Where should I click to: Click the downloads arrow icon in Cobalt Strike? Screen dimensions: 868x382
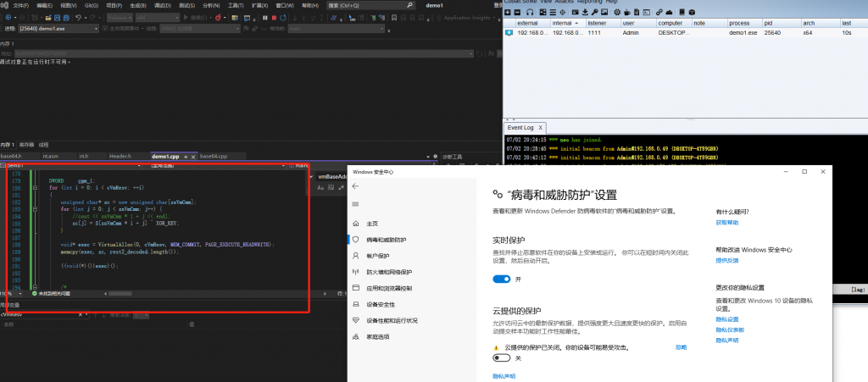pos(586,12)
